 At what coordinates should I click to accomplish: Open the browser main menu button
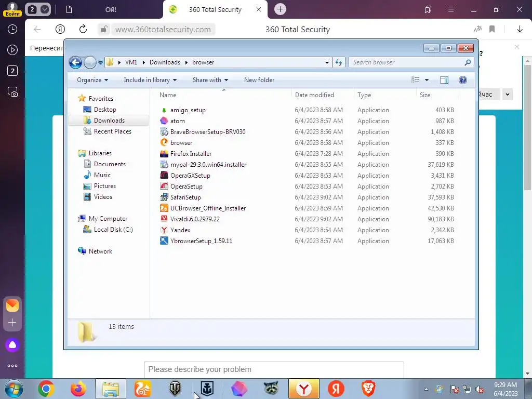tap(450, 9)
